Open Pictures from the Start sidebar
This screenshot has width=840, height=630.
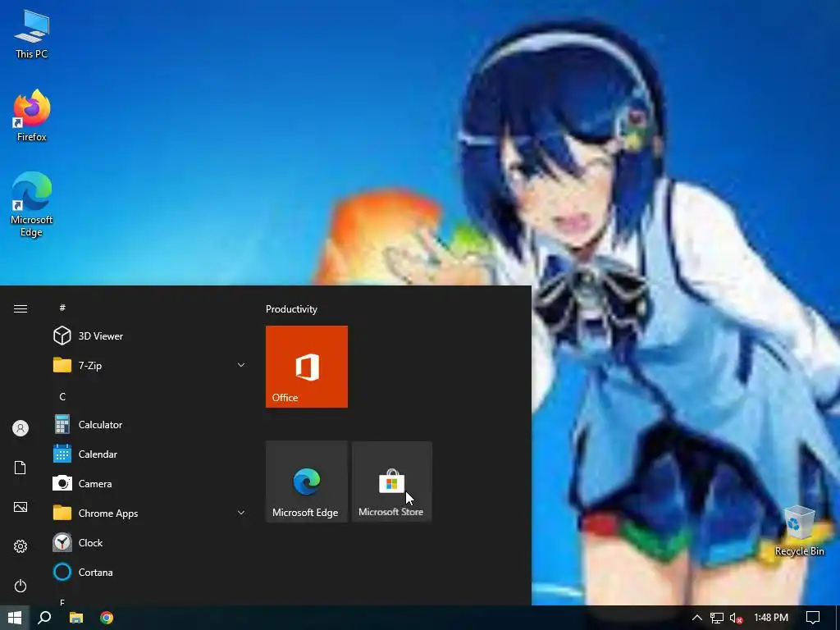tap(21, 507)
